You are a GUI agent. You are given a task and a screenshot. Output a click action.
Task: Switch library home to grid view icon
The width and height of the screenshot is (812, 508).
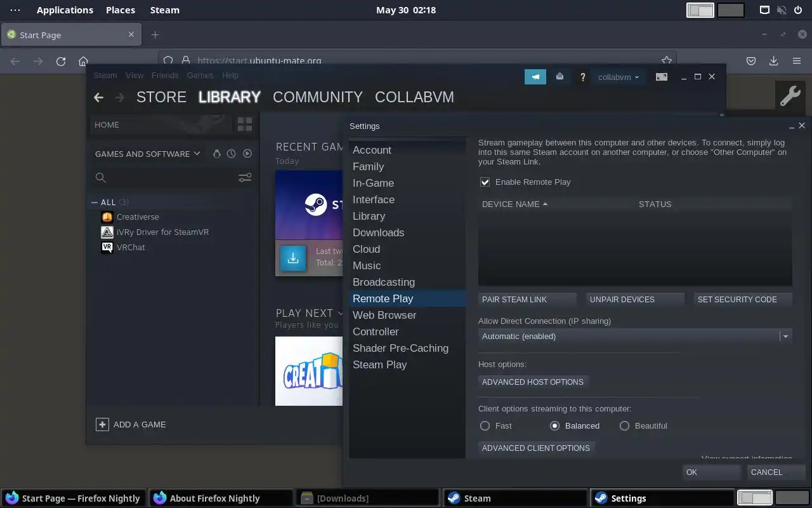pyautogui.click(x=245, y=124)
